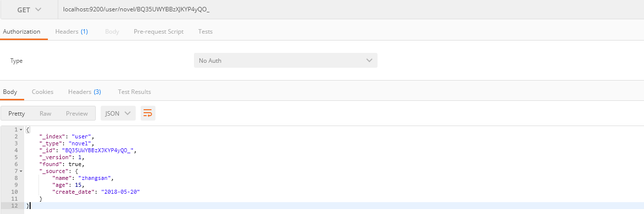Image resolution: width=644 pixels, height=214 pixels.
Task: Open the Pre-request Script tab
Action: tap(158, 31)
